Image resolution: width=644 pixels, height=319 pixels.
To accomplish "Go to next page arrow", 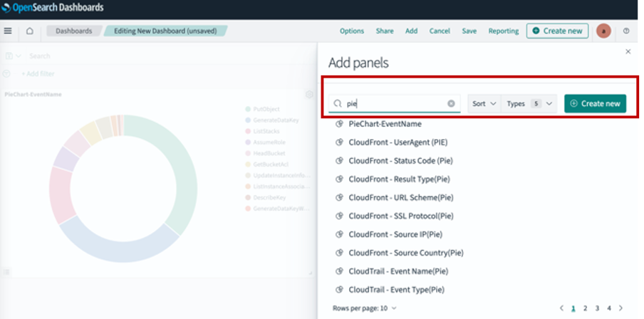I will (620, 308).
